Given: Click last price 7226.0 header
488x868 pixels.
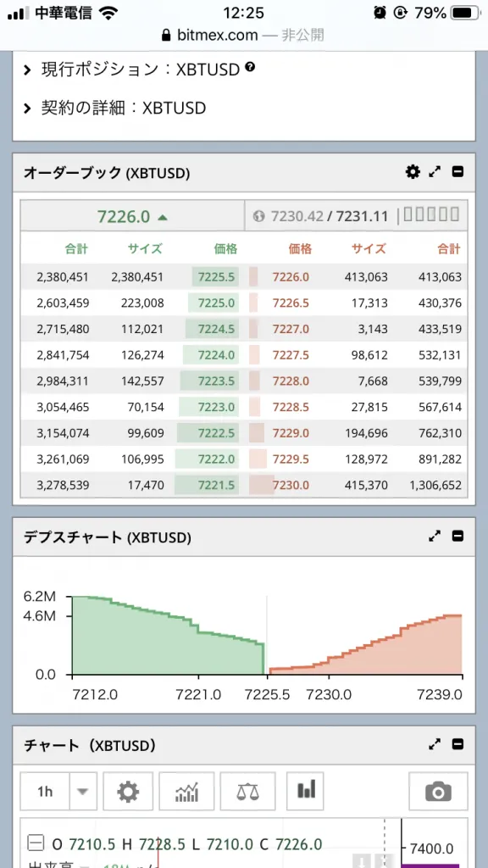Looking at the screenshot, I should [x=133, y=216].
